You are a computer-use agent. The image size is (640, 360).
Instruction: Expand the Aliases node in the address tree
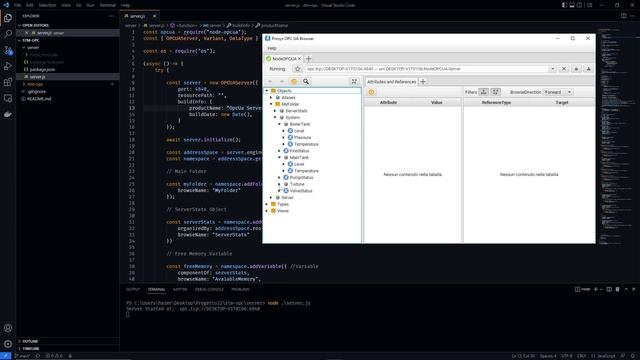(x=271, y=98)
